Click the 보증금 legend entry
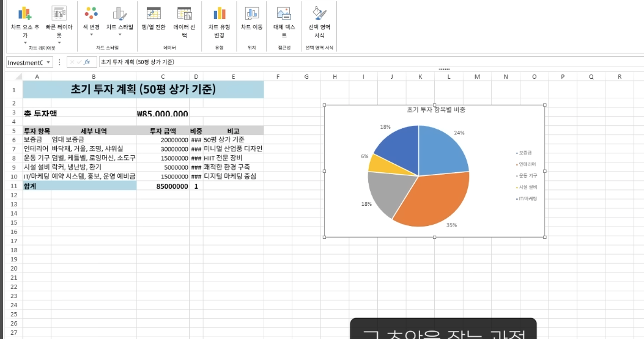Screen dimensions: 644x339 tap(524, 153)
